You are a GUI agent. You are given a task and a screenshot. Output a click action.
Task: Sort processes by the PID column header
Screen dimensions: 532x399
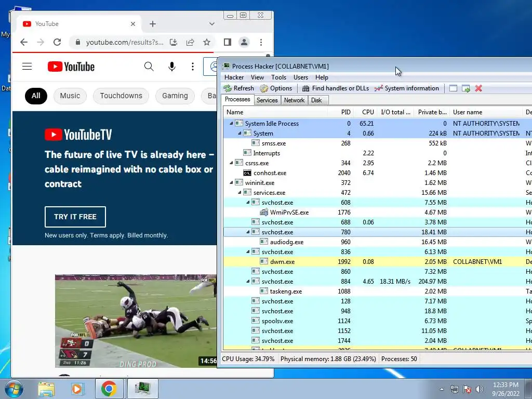(341, 112)
